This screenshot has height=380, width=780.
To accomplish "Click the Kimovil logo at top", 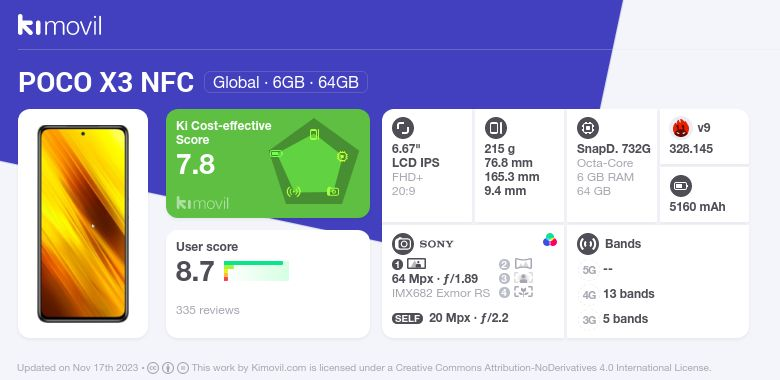I will pos(60,25).
